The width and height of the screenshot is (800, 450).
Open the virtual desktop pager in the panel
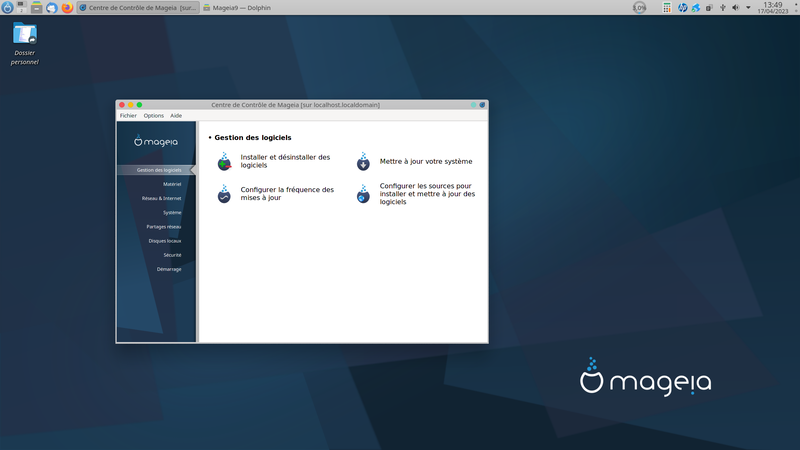[21, 7]
